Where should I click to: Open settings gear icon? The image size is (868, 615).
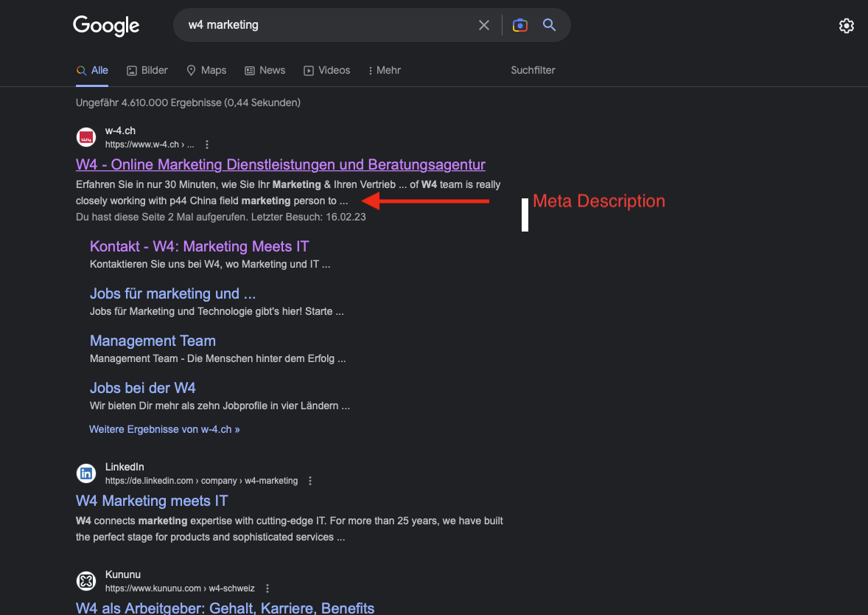point(846,26)
